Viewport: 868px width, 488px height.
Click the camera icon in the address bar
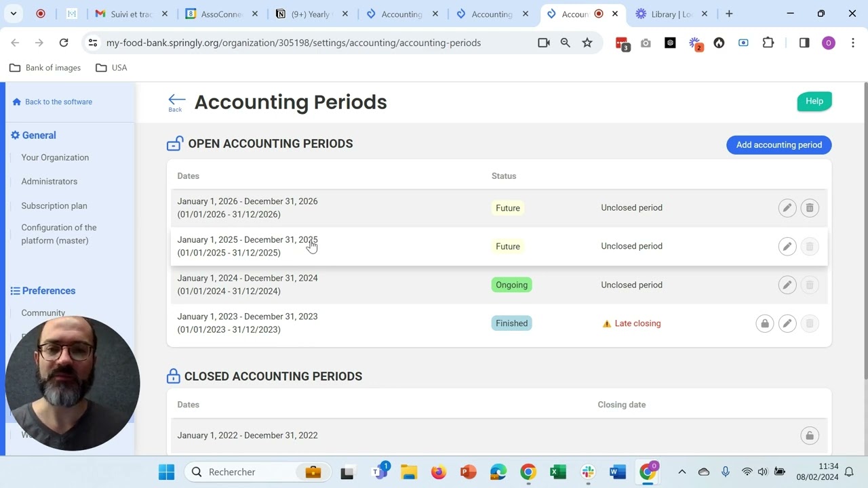tap(543, 43)
